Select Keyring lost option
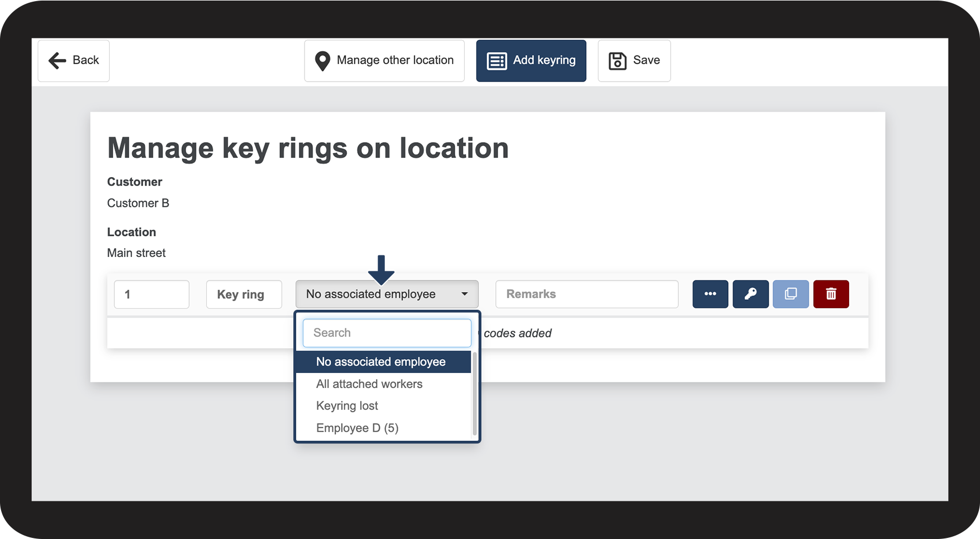 coord(384,406)
